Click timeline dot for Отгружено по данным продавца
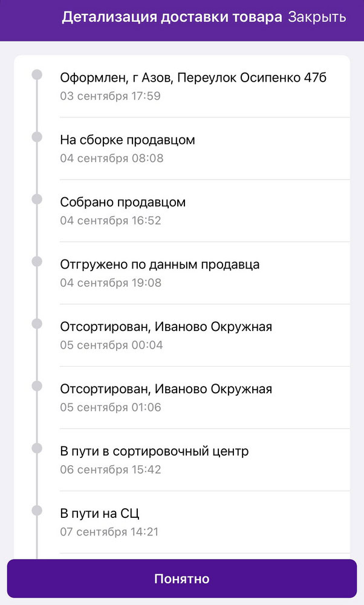The width and height of the screenshot is (364, 605). [x=37, y=262]
